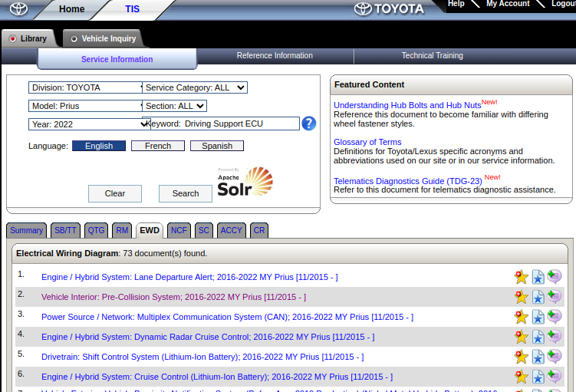576x392 pixels.
Task: Click the Toyota emblem icon beside Home
Action: point(18,8)
